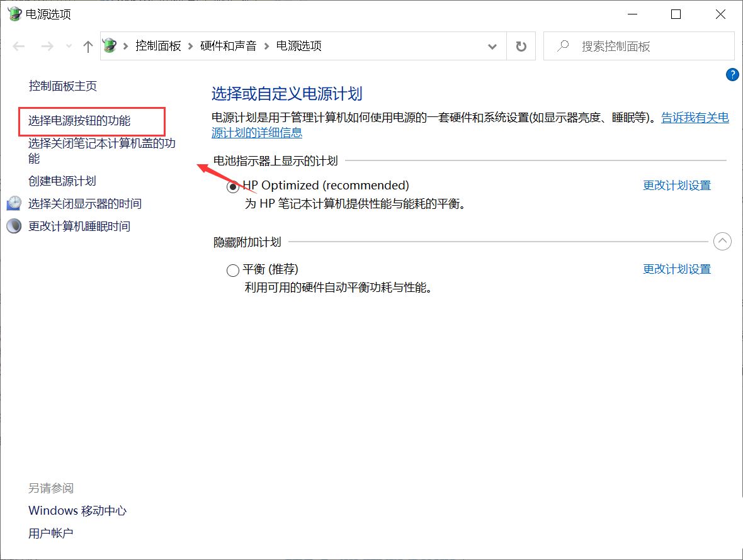Click 另请参阅 label
The height and width of the screenshot is (560, 743).
[x=51, y=488]
